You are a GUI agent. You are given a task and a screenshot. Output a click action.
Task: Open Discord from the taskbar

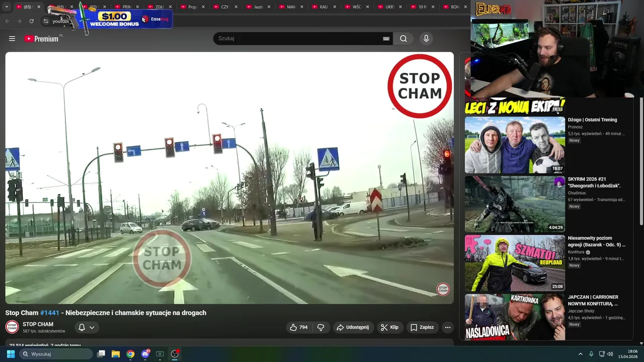[x=145, y=354]
